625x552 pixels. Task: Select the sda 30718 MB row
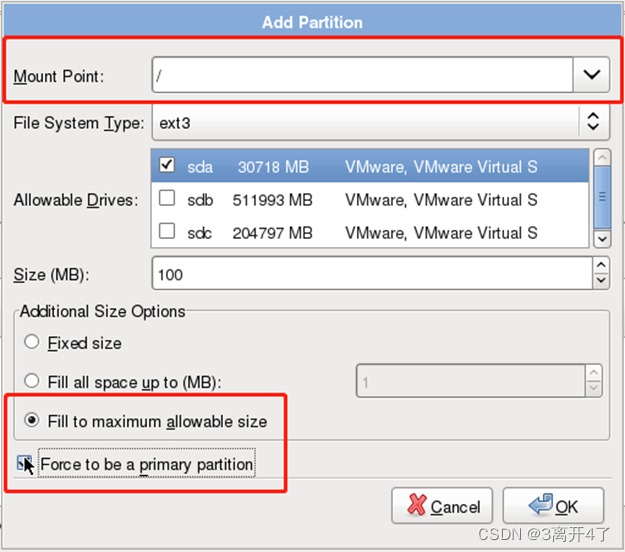370,166
